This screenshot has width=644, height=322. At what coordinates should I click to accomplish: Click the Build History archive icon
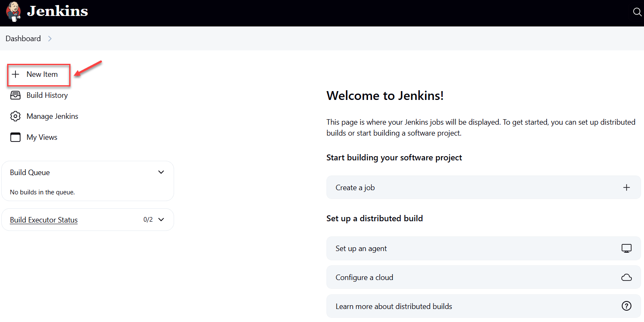[x=16, y=95]
